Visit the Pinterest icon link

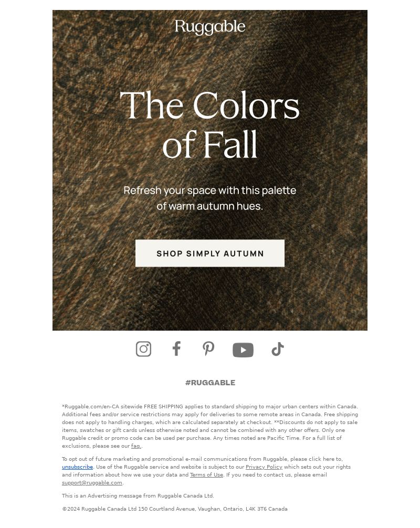(x=208, y=349)
